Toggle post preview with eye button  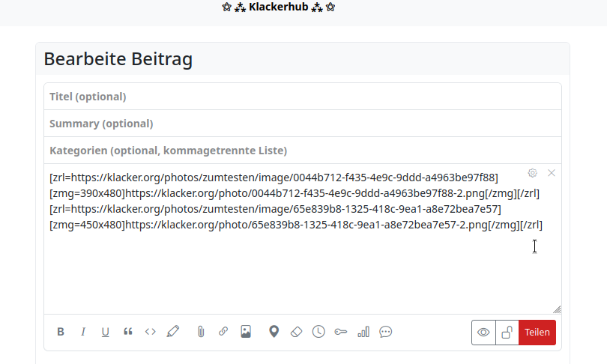coord(484,333)
